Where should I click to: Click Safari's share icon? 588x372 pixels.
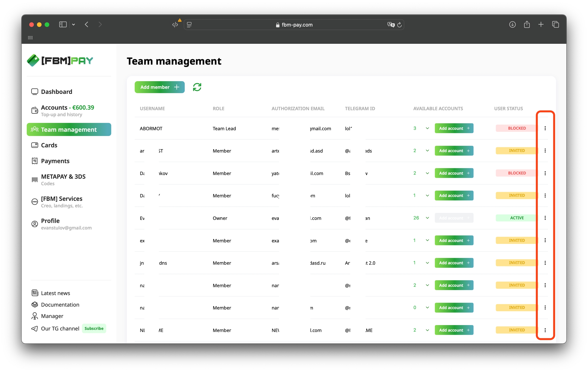[x=527, y=24]
